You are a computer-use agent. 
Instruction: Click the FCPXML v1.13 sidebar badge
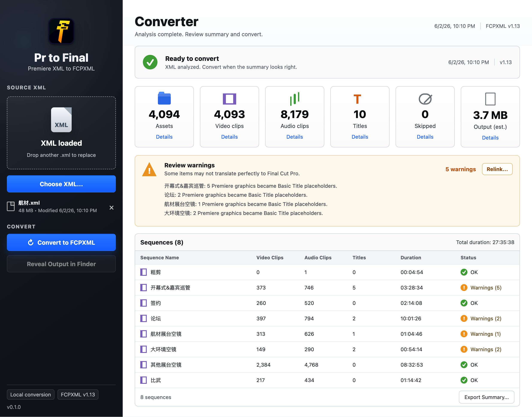pos(78,394)
